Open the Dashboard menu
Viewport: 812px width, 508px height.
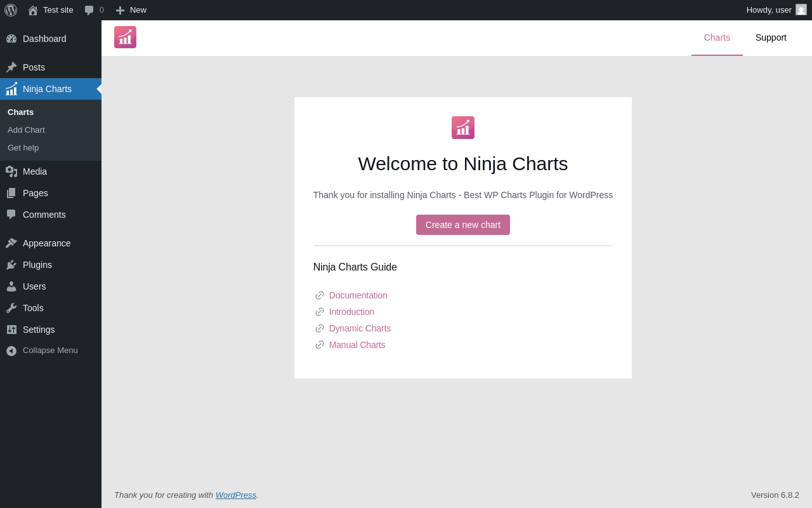(51, 39)
